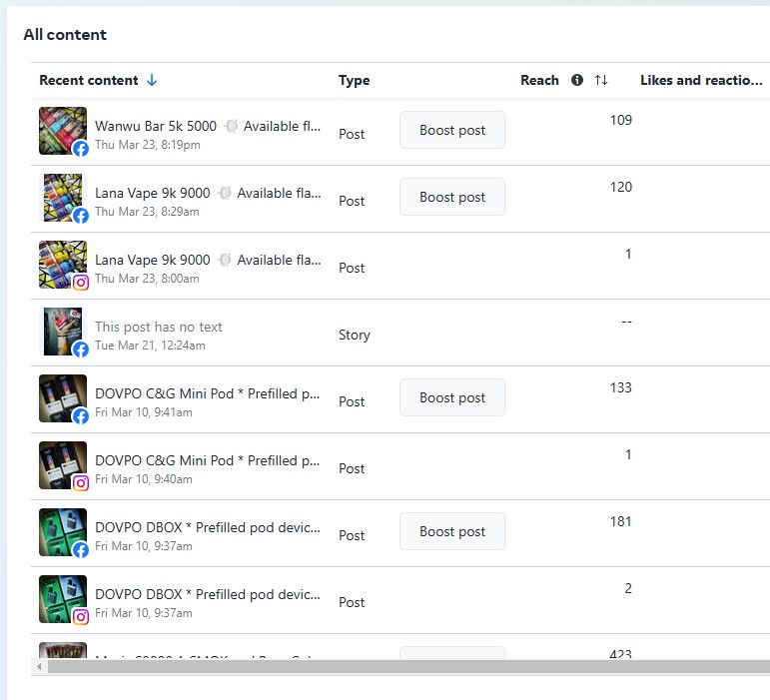Click Facebook badge on DOVPO DBOX Boost row

click(x=81, y=550)
